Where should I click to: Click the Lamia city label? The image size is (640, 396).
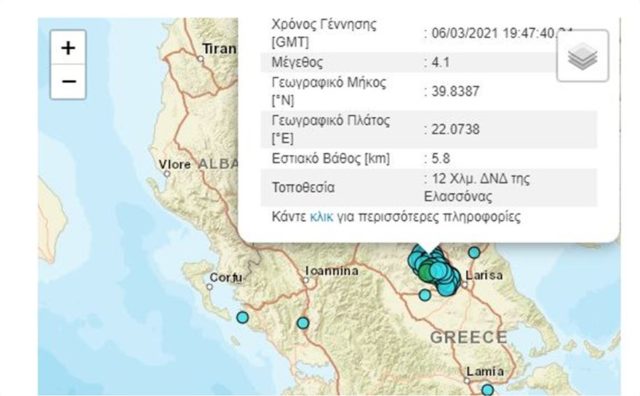tap(485, 372)
